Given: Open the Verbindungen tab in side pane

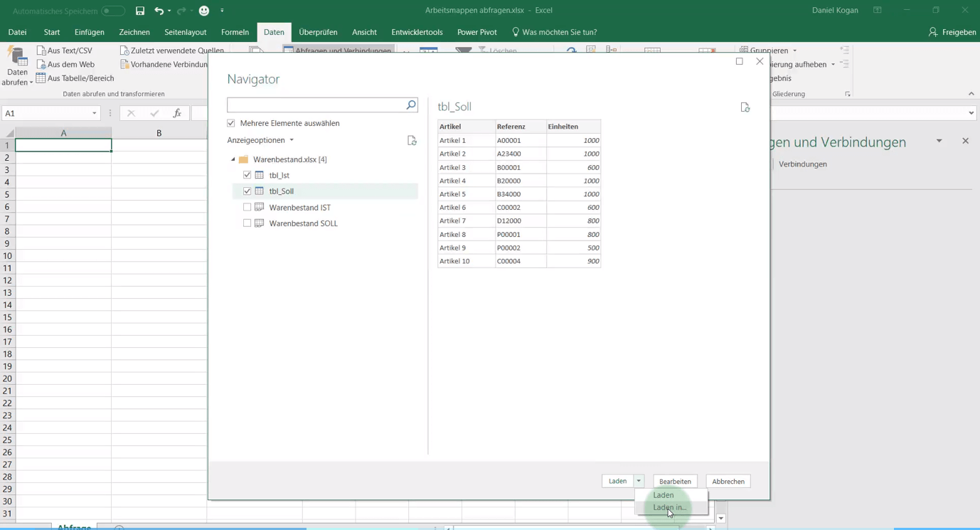Looking at the screenshot, I should pos(802,164).
